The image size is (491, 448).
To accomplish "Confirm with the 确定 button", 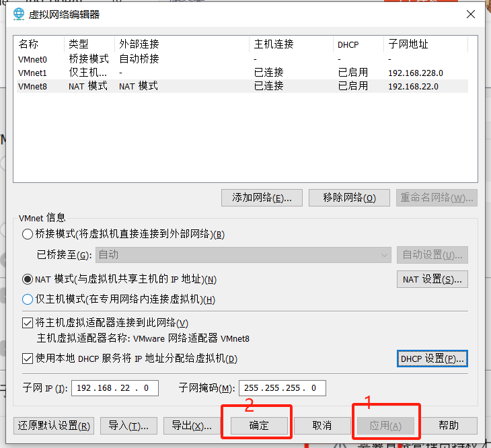I will point(259,426).
